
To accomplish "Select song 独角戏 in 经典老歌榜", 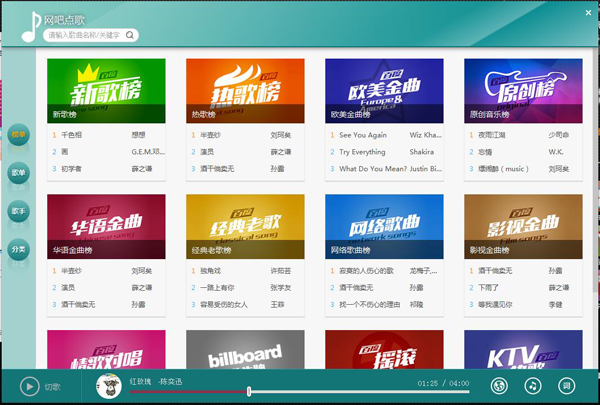I will [x=210, y=271].
